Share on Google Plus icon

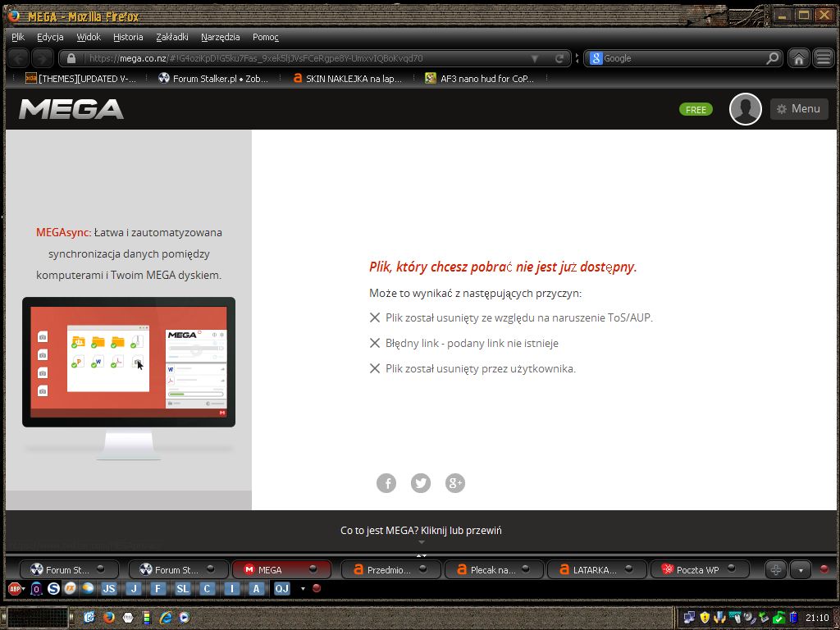(x=454, y=482)
